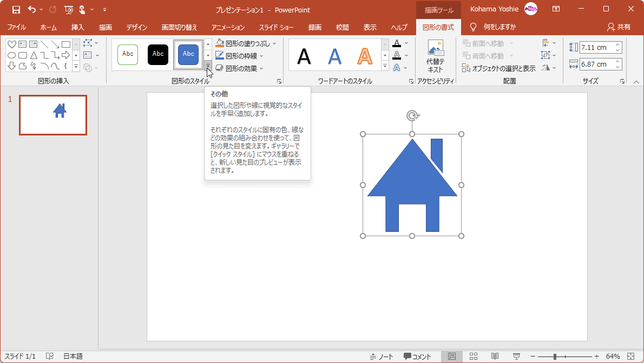Open text outline dropdown arrow
The height and width of the screenshot is (363, 644).
click(406, 55)
